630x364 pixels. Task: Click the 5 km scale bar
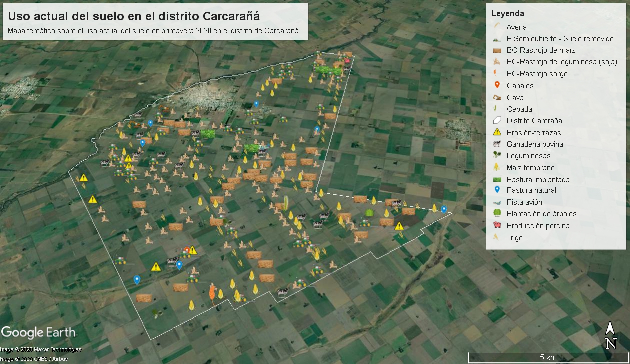tap(548, 357)
